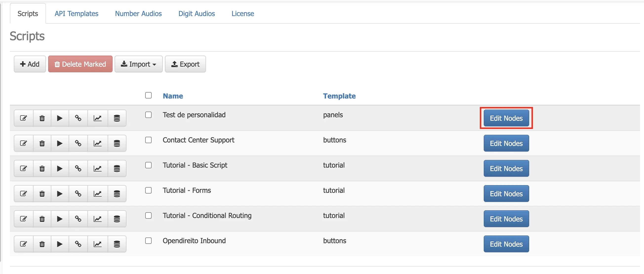Expand the Import dropdown
This screenshot has height=274, width=644.
point(139,64)
